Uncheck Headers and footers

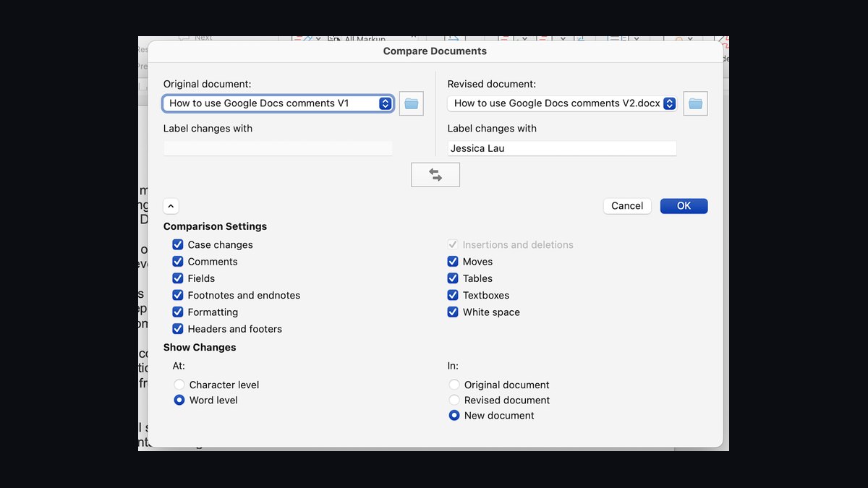pyautogui.click(x=178, y=329)
